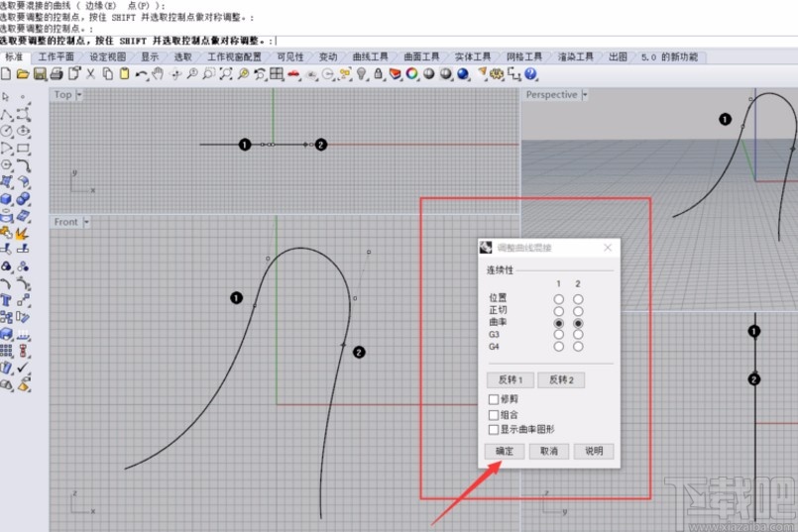Open the Perspective viewport dropdown arrow
This screenshot has height=532, width=798.
584,94
